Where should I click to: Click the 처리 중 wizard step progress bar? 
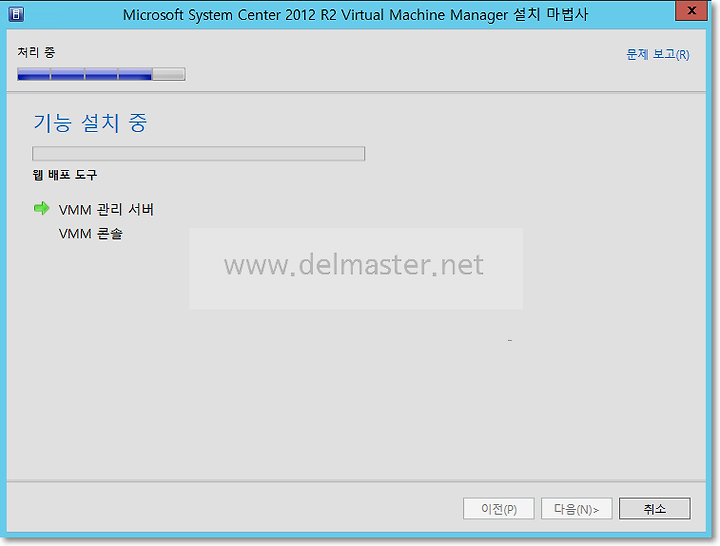pyautogui.click(x=101, y=74)
